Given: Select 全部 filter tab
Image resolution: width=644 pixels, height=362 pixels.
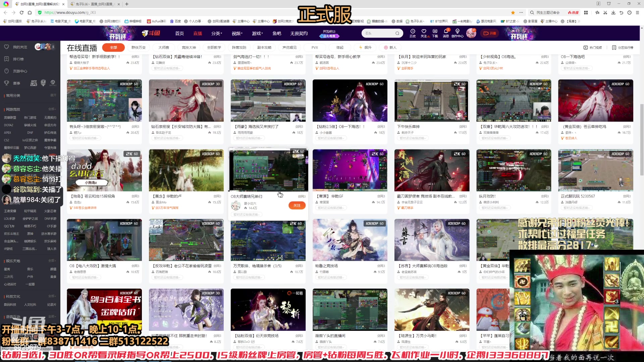Looking at the screenshot, I should pyautogui.click(x=113, y=48).
